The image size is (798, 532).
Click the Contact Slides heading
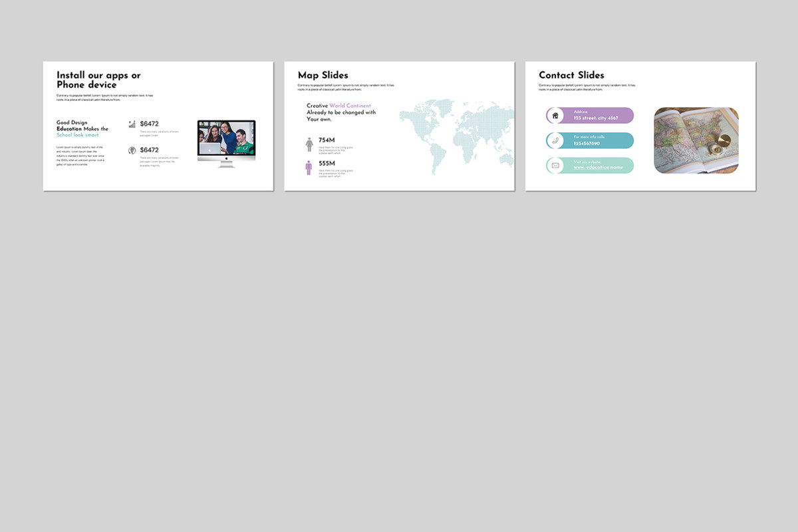pos(571,75)
